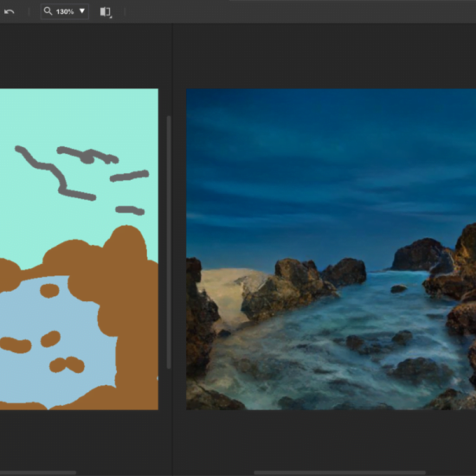Click the undo arrow icon
Screen dimensions: 476x476
(x=10, y=12)
